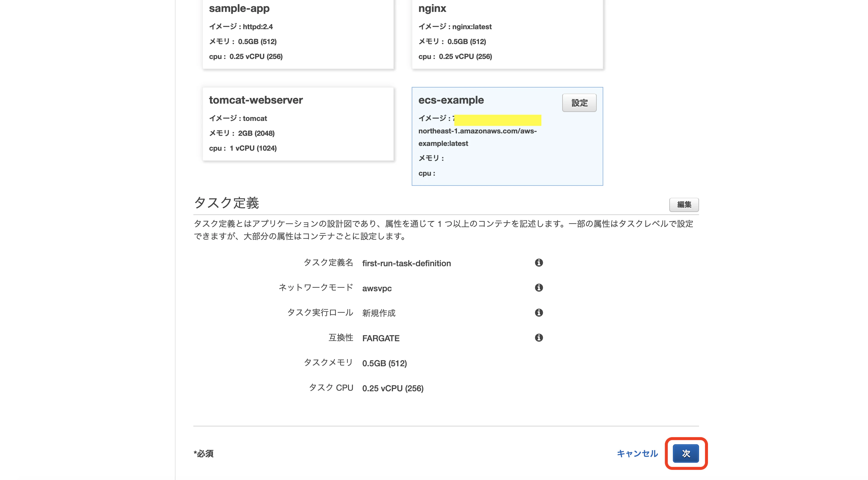
Task: Click the 編集 button for タスク定義
Action: click(684, 205)
